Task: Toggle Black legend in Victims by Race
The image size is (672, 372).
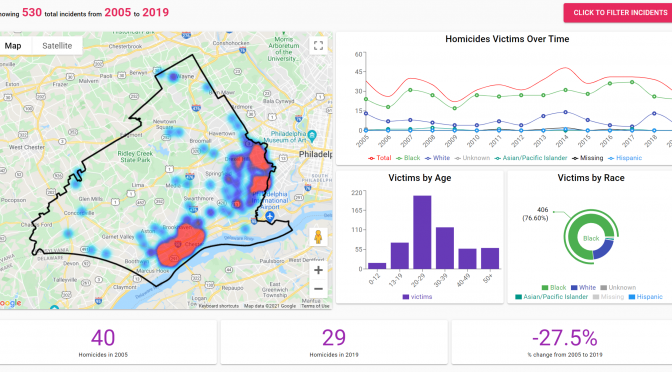Action: point(554,288)
